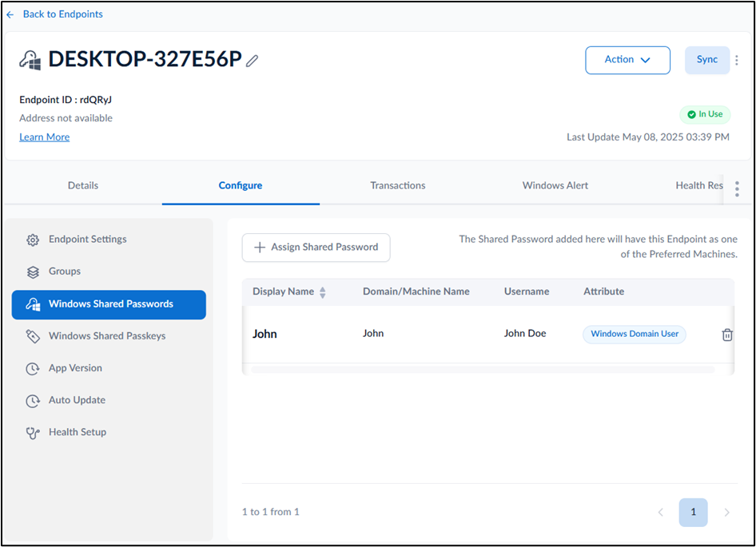
Task: Open Groups in the sidebar
Action: (109, 272)
